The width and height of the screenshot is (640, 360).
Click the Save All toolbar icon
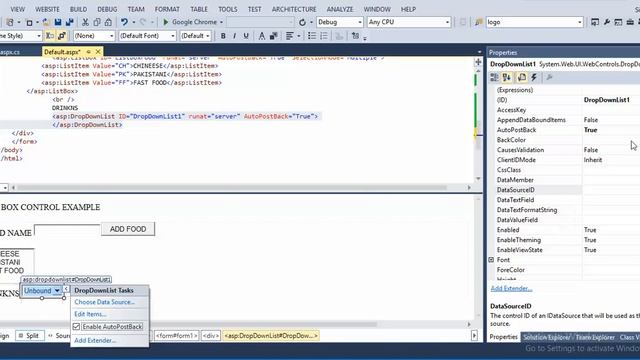coord(69,22)
